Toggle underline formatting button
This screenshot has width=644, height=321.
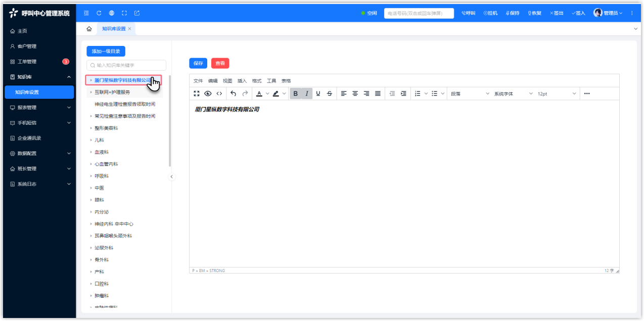(318, 93)
